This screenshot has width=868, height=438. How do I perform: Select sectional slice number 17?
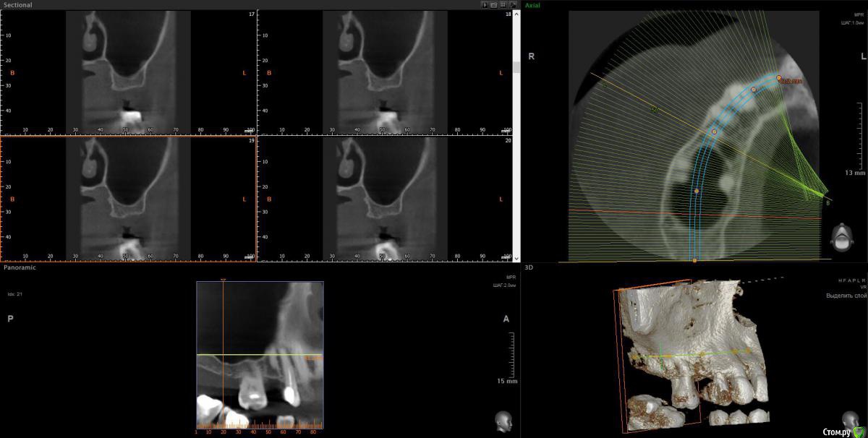[129, 71]
